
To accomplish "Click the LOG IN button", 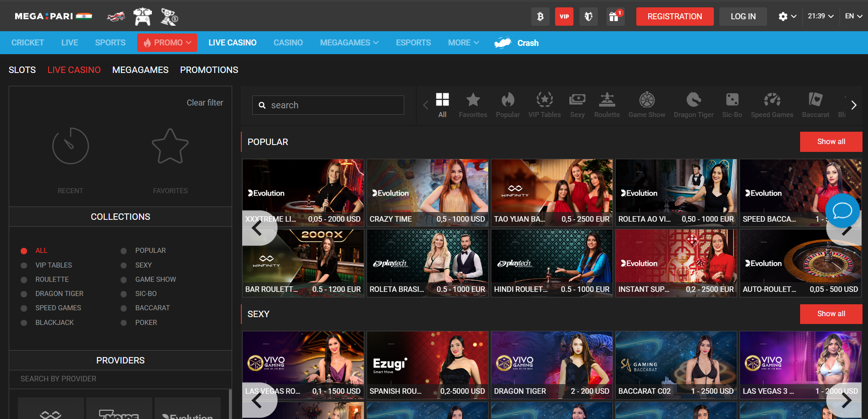I will tap(743, 17).
